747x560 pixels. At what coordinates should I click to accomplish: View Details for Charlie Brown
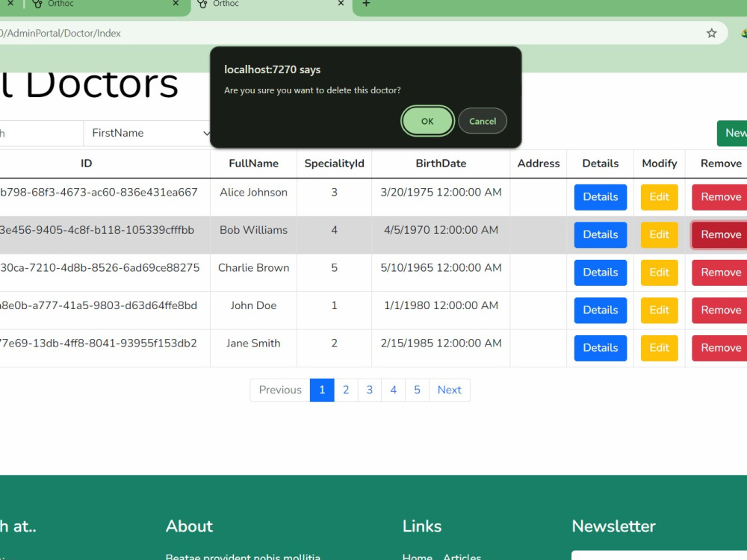point(601,273)
